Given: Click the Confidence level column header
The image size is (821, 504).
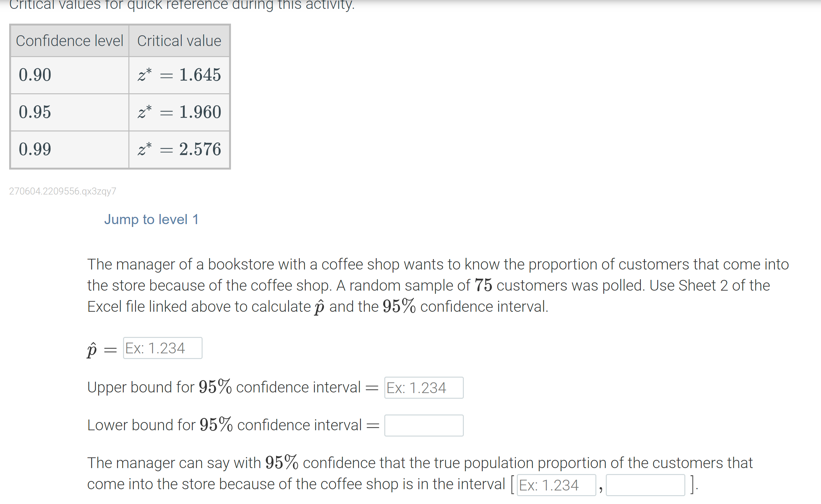Looking at the screenshot, I should pyautogui.click(x=69, y=40).
